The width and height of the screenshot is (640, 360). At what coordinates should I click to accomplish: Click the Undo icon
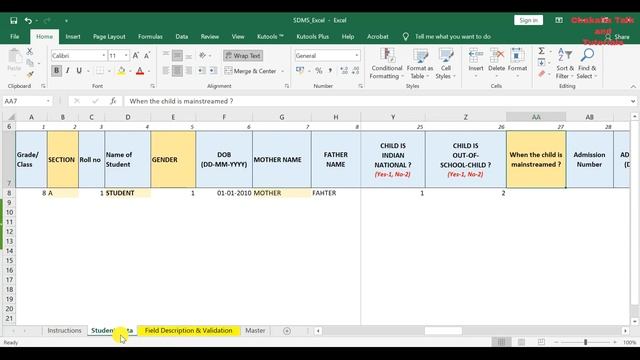(28, 20)
